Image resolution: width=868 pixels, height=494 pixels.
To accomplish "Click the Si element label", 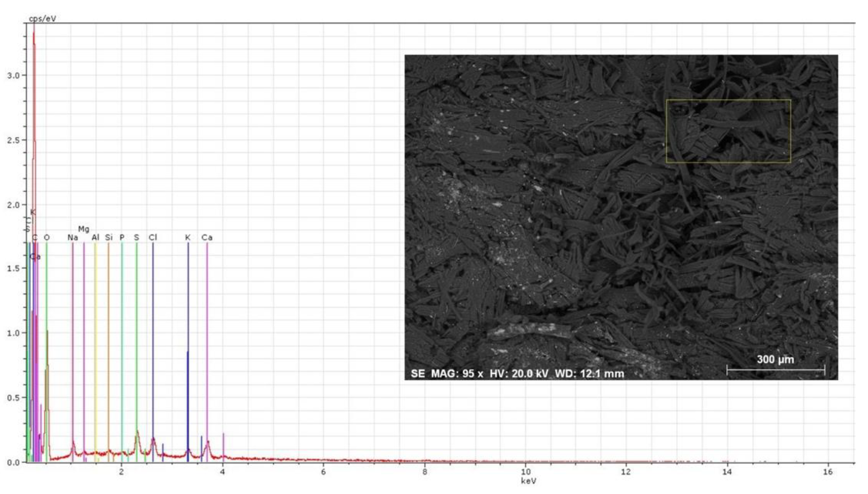I will click(x=109, y=237).
